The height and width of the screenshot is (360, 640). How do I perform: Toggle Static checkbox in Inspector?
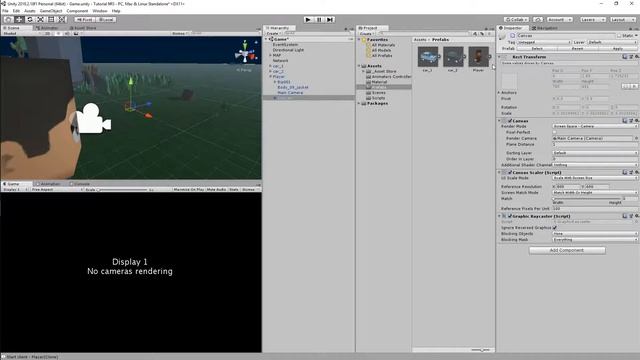pyautogui.click(x=619, y=36)
